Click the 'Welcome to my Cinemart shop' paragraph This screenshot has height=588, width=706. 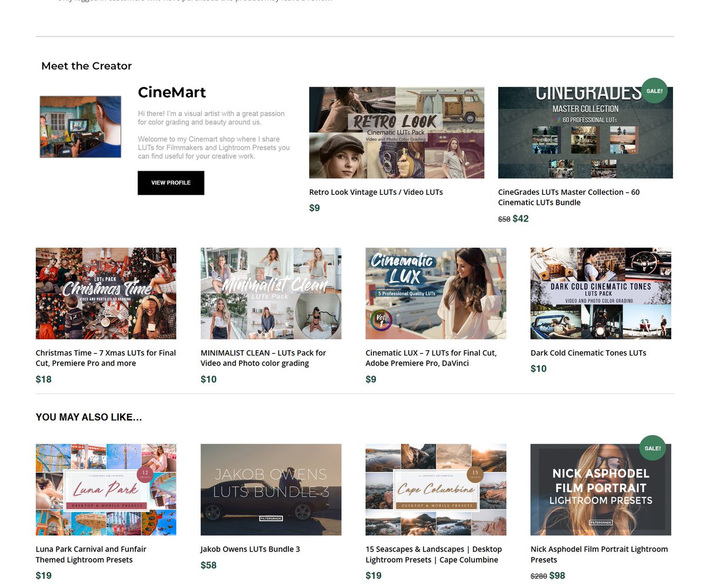(214, 148)
